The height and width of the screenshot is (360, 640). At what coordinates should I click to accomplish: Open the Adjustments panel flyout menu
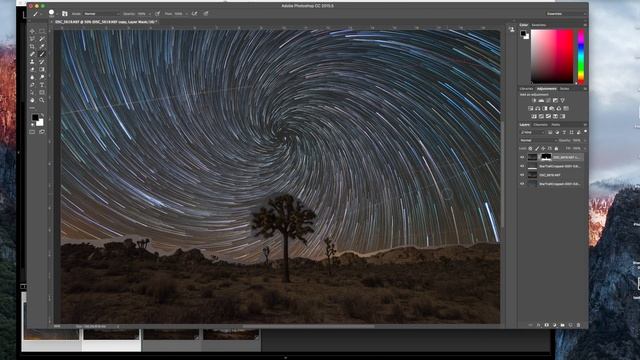click(585, 89)
